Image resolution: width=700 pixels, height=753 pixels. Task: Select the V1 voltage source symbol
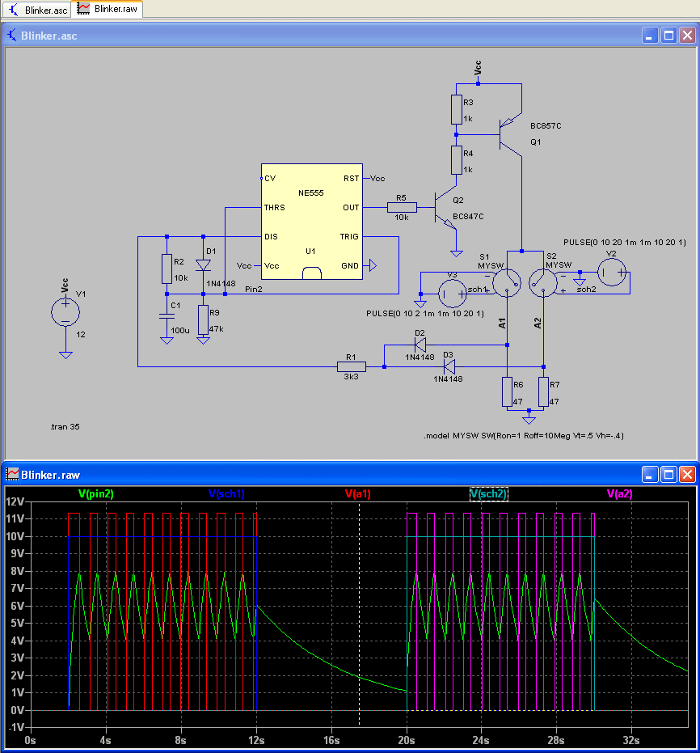[65, 311]
